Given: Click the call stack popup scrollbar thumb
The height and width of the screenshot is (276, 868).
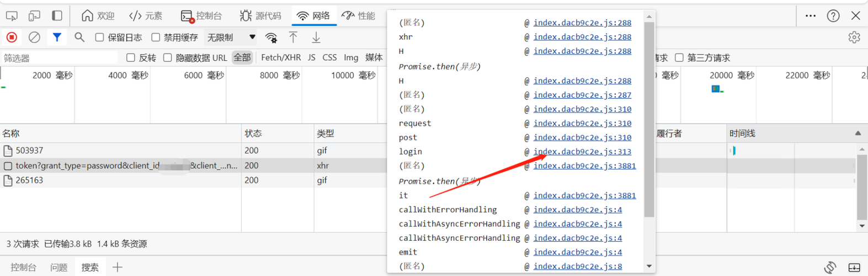Looking at the screenshot, I should pos(649,119).
